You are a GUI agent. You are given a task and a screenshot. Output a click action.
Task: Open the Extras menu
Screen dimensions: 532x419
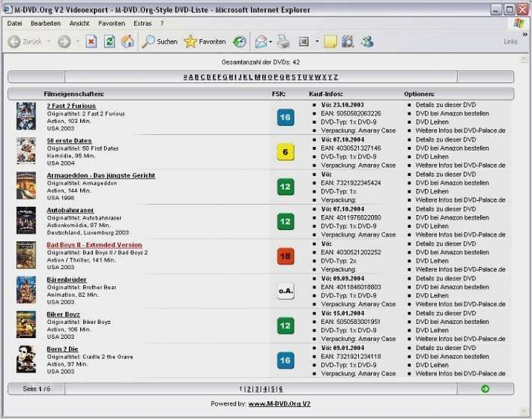[142, 23]
